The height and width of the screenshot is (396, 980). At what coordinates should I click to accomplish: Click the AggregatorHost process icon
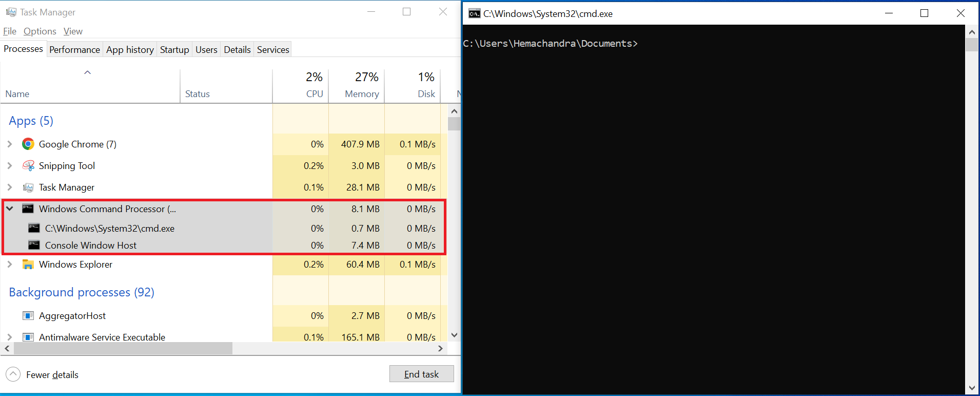[x=28, y=316]
